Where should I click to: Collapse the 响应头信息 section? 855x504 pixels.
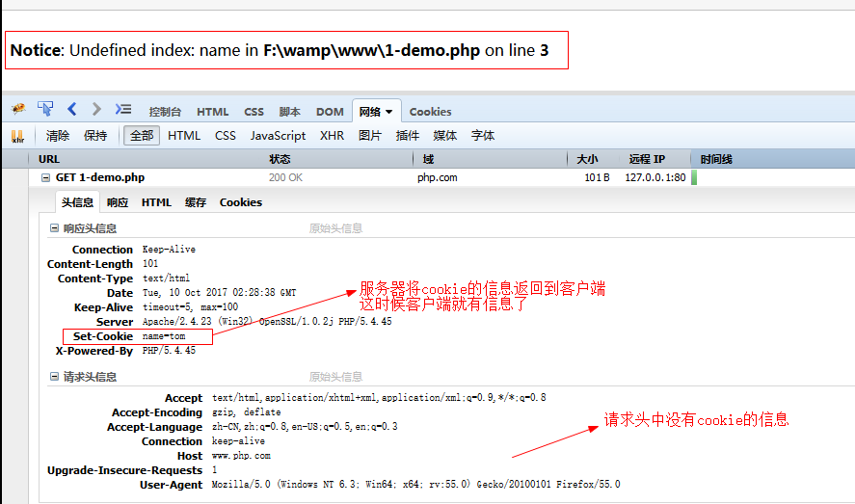[54, 228]
